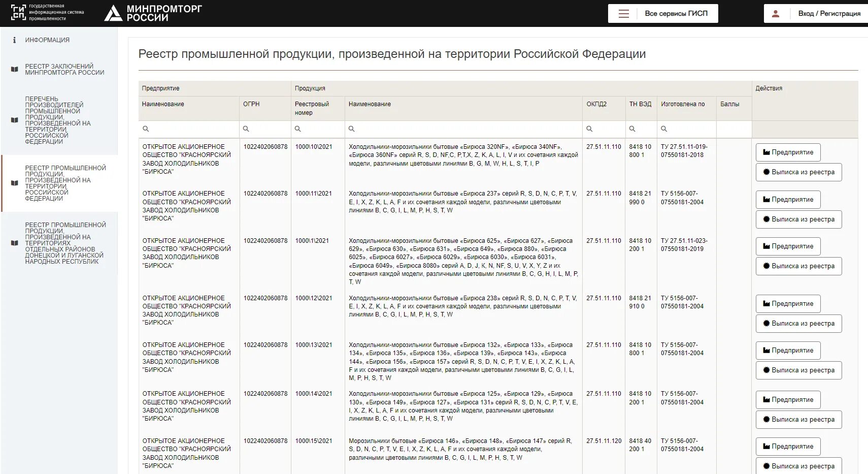Open the GISP logo home link

[x=47, y=13]
